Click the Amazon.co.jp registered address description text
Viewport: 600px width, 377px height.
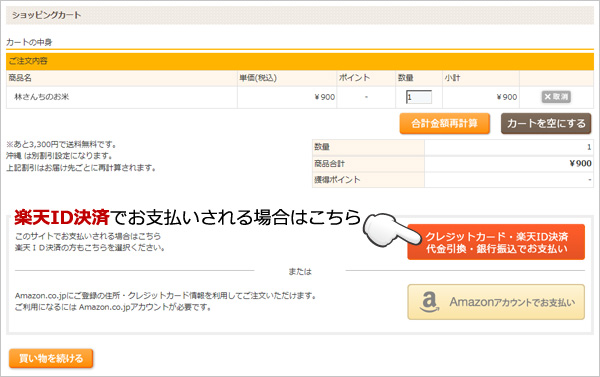[x=166, y=295]
